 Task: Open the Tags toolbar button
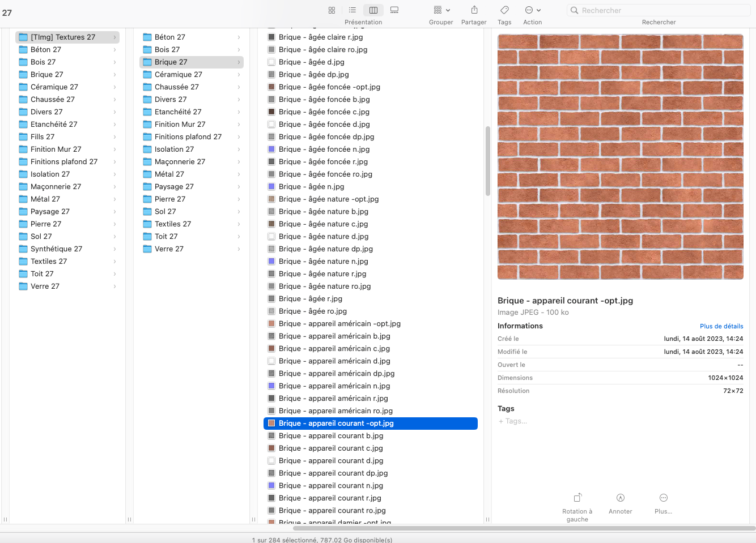(504, 10)
